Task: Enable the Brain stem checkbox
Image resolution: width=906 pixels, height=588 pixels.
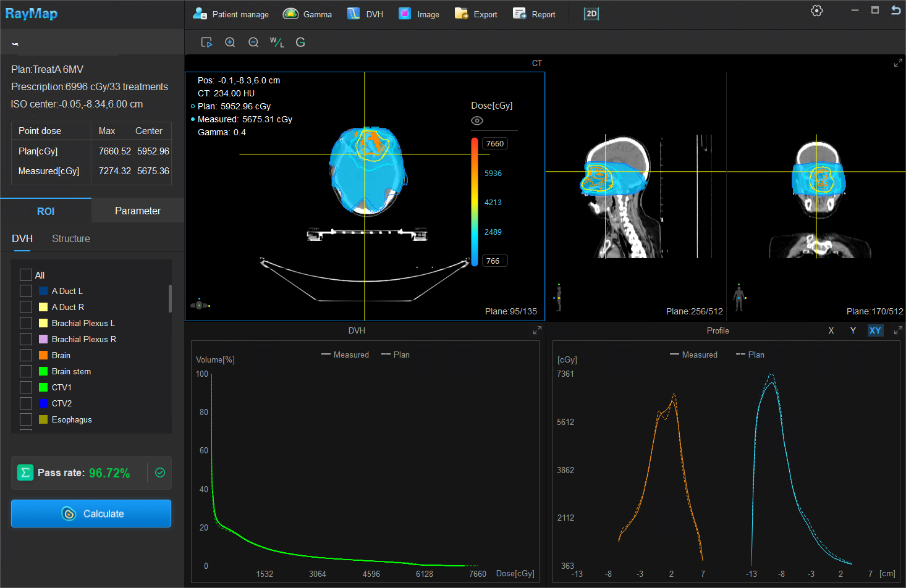Action: click(26, 371)
